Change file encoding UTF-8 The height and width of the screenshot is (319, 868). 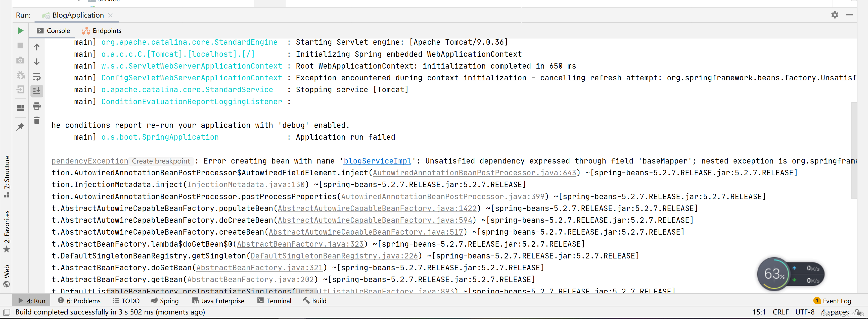click(x=805, y=312)
